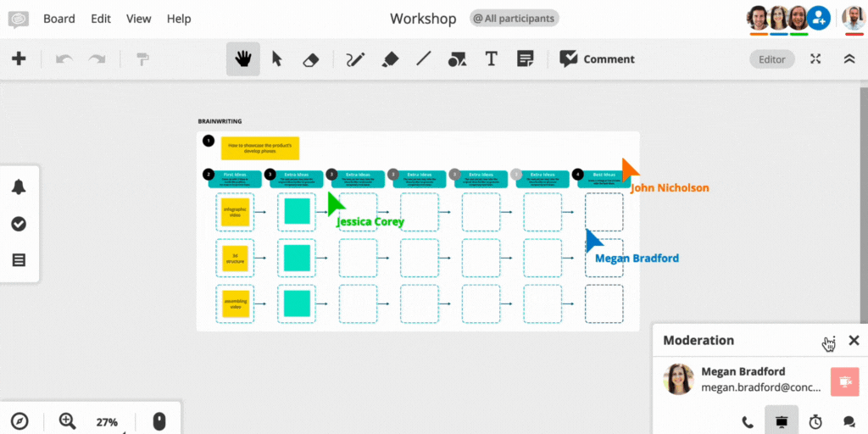This screenshot has height=434, width=868.
Task: Select the line tool
Action: click(424, 59)
